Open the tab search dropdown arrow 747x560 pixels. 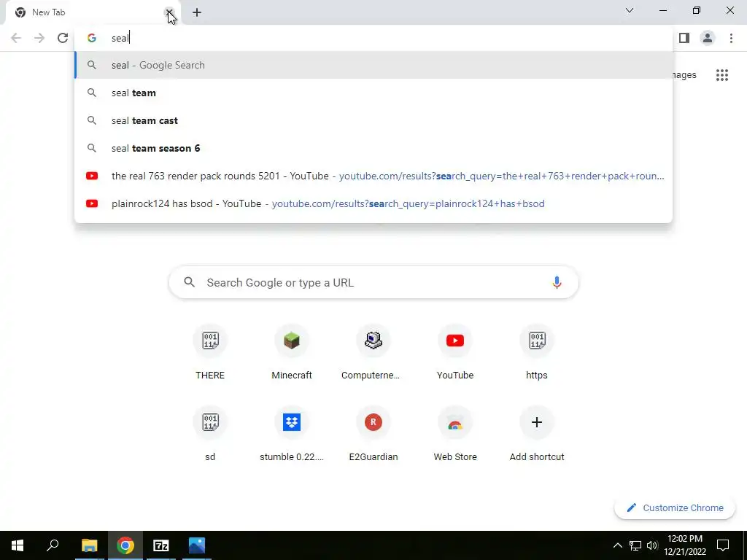pos(630,10)
